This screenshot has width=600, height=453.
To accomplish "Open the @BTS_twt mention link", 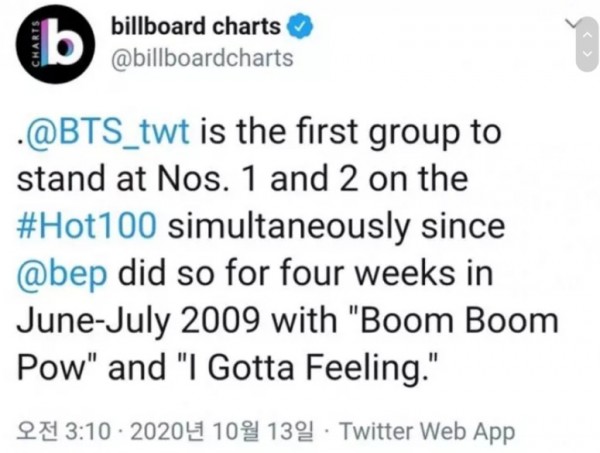I will click(x=106, y=131).
